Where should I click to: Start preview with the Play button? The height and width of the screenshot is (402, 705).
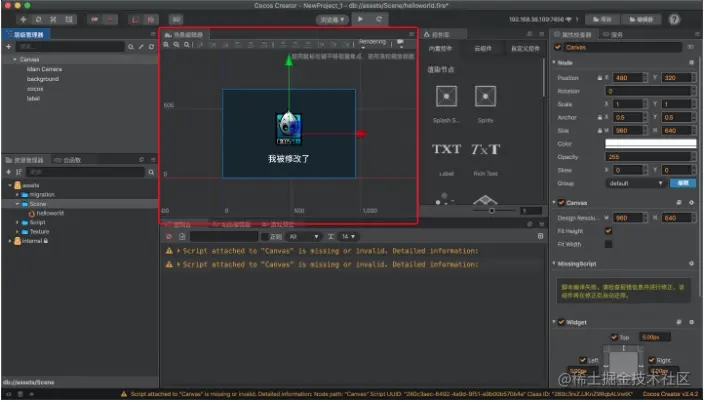point(360,19)
